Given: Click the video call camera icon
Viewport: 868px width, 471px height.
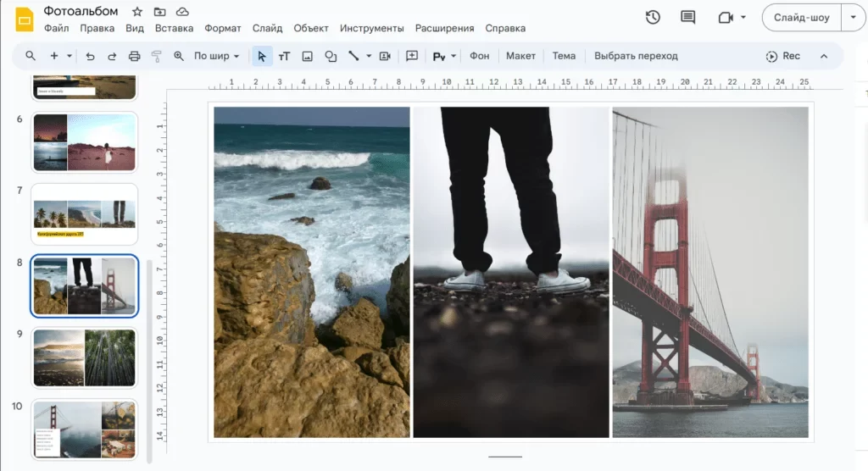Looking at the screenshot, I should coord(726,18).
